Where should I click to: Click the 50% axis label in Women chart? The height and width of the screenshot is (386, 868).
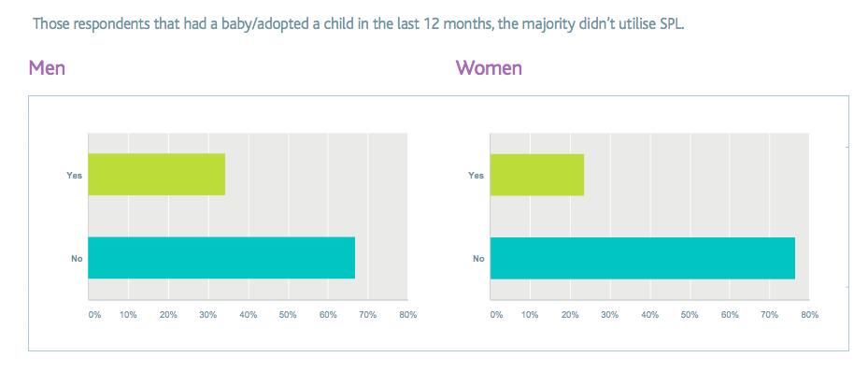point(690,315)
